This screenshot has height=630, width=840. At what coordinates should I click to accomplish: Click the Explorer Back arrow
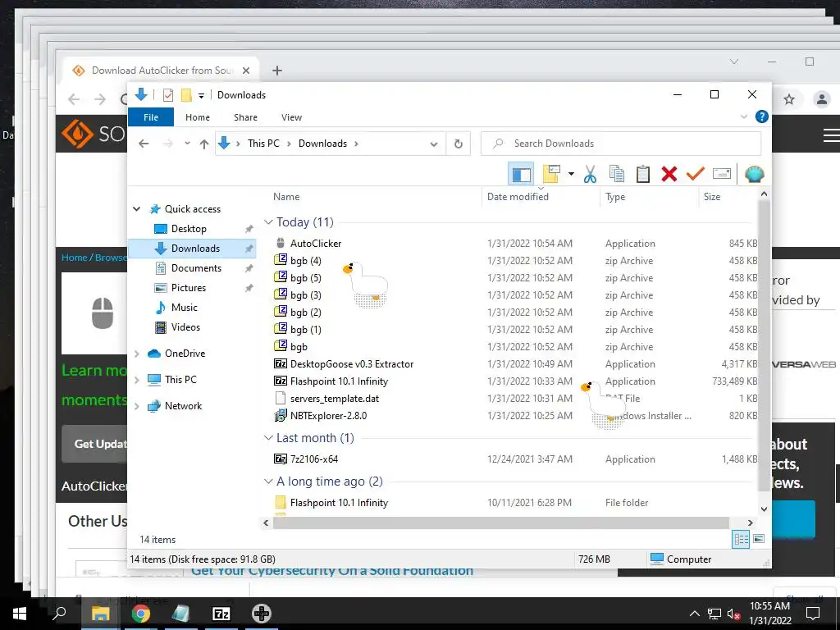click(144, 144)
